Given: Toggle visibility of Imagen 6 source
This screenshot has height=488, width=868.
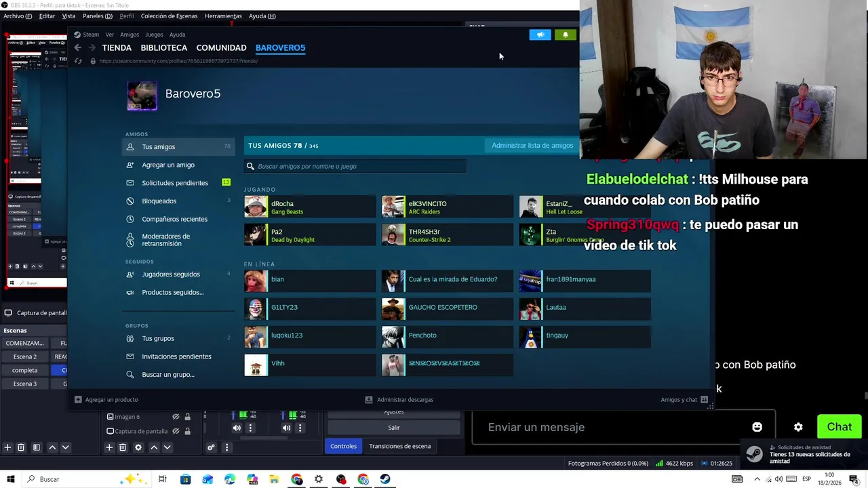Looking at the screenshot, I should pos(176,417).
